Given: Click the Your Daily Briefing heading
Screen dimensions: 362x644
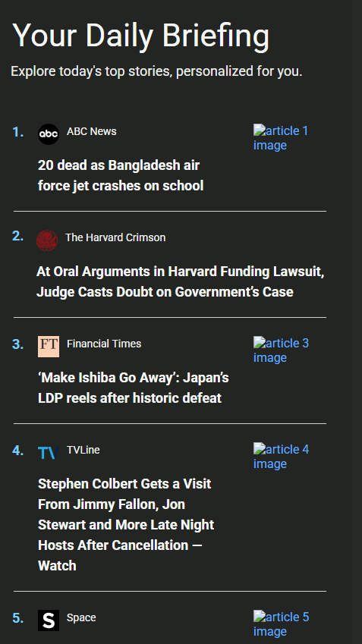Looking at the screenshot, I should coord(140,36).
